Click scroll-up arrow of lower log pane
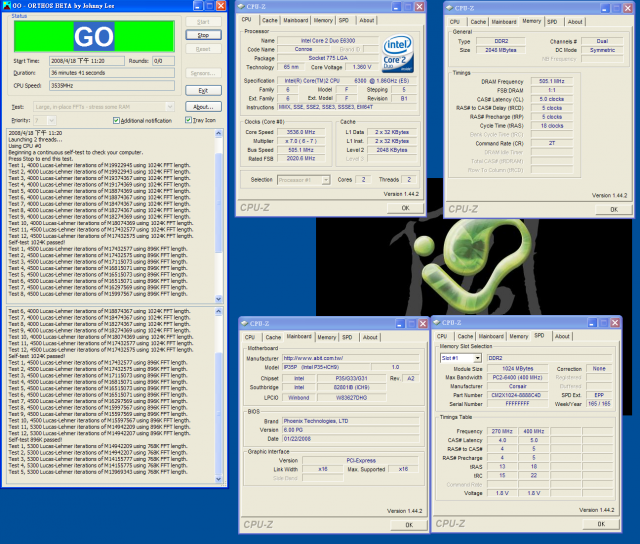This screenshot has height=544, width=640. (x=218, y=312)
